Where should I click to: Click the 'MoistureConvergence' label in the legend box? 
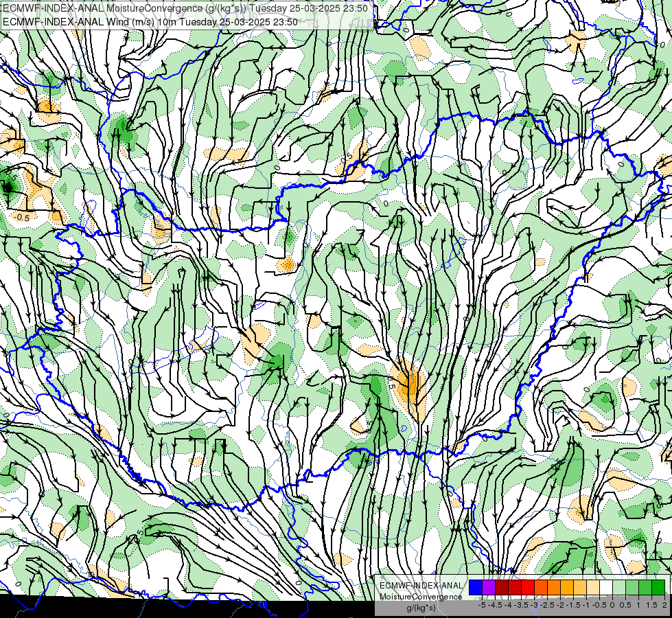tap(421, 597)
